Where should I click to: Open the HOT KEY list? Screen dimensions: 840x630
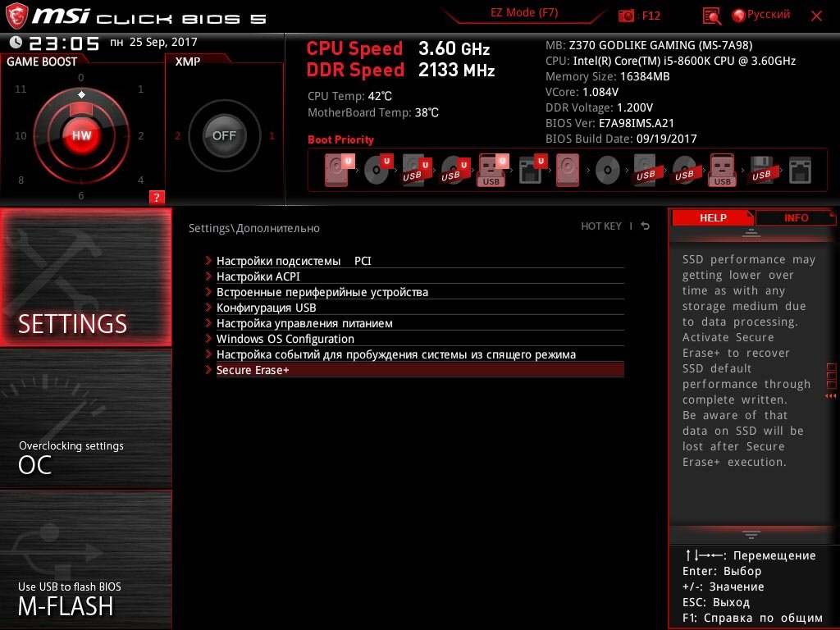(x=601, y=226)
